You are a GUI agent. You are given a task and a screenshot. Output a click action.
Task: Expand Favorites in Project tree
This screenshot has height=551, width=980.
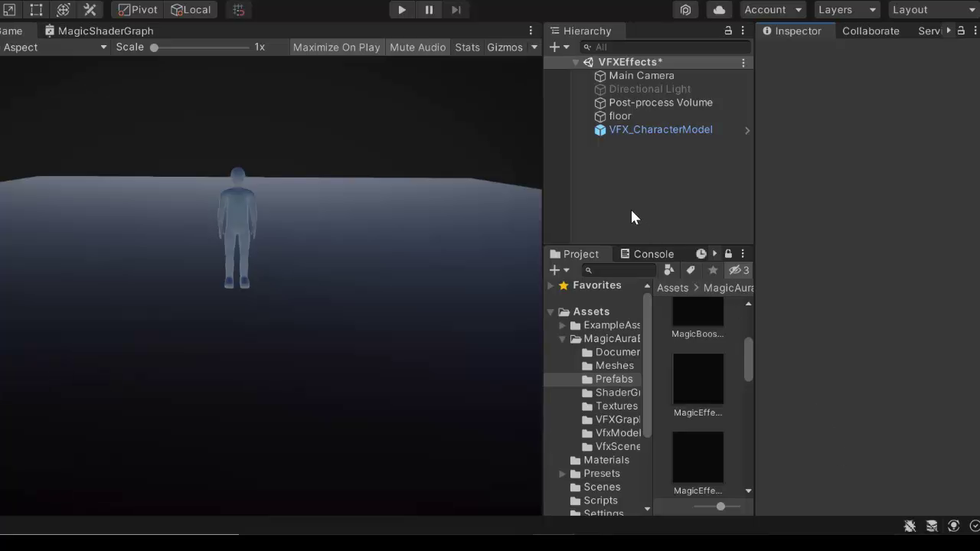click(x=550, y=285)
